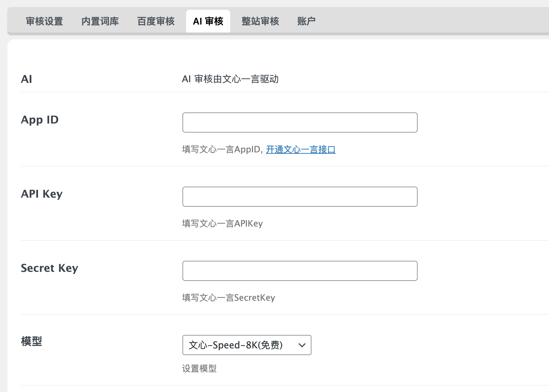Click the 'AI 审核由文心一言驱动' description text
The image size is (549, 392).
click(230, 79)
